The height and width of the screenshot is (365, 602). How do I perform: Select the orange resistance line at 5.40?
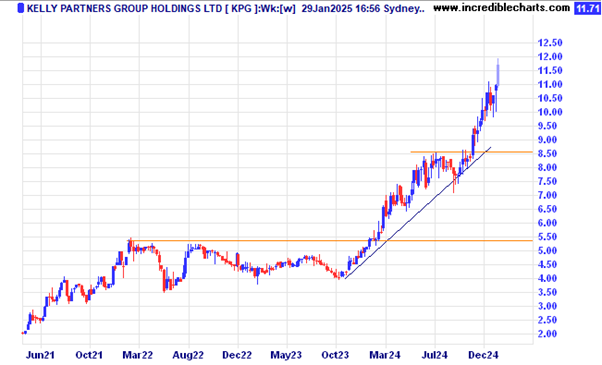(x=331, y=241)
